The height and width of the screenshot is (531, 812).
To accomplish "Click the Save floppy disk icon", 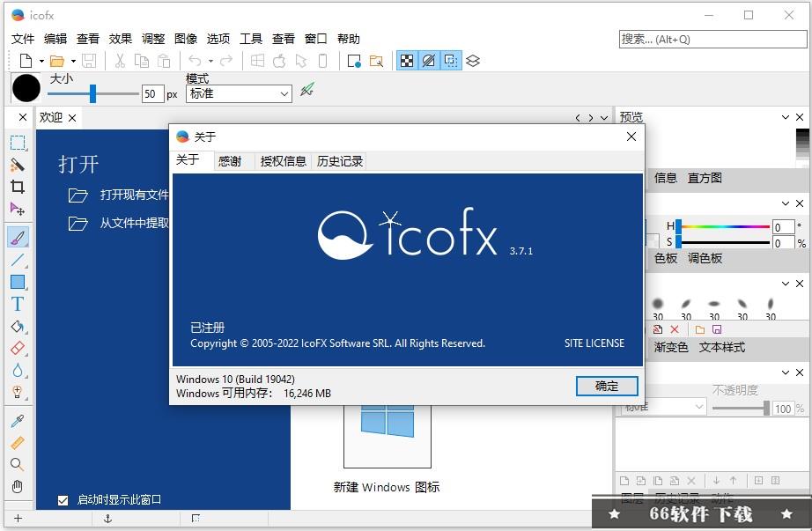I will tap(89, 61).
